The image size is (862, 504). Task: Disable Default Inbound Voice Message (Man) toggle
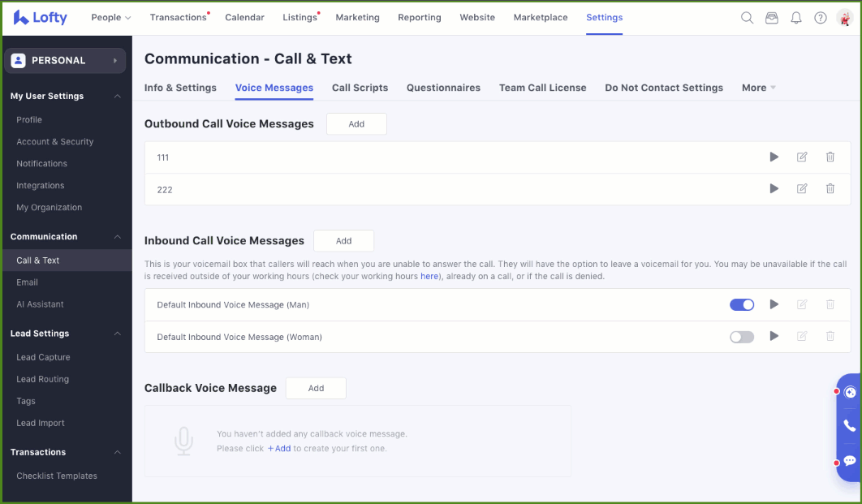pyautogui.click(x=742, y=304)
